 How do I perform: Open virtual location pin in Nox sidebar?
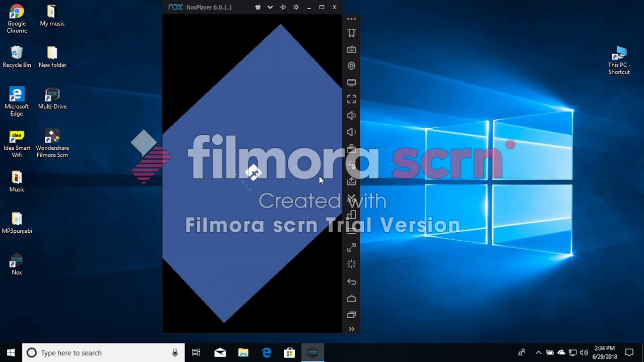351,66
